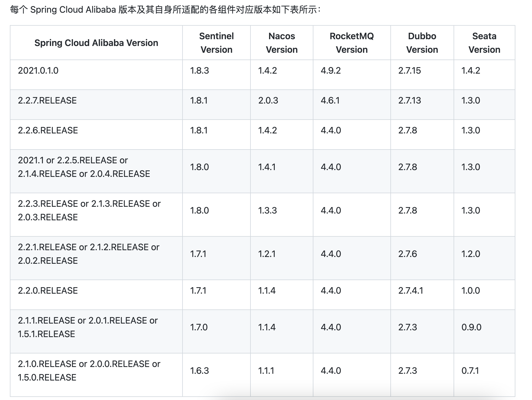The width and height of the screenshot is (532, 400).
Task: Click the RocketMQ Version column header
Action: 351,43
